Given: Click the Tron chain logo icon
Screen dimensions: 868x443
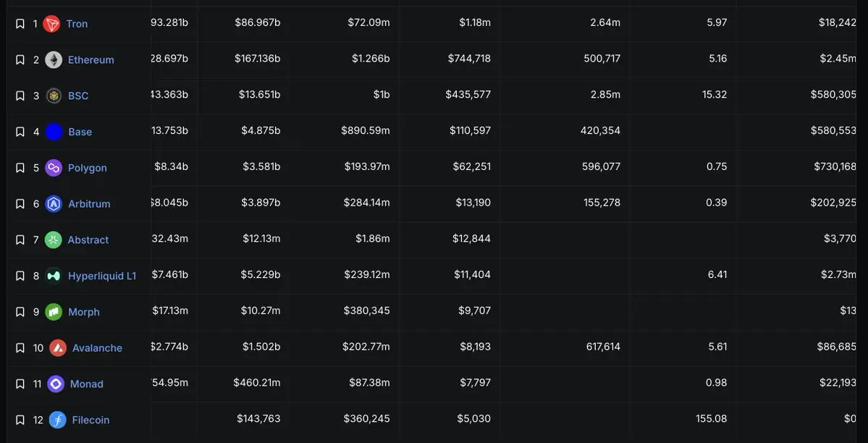Looking at the screenshot, I should tap(51, 24).
